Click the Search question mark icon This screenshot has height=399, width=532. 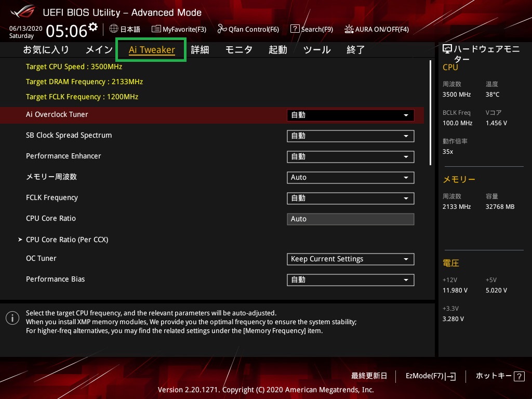pos(295,29)
